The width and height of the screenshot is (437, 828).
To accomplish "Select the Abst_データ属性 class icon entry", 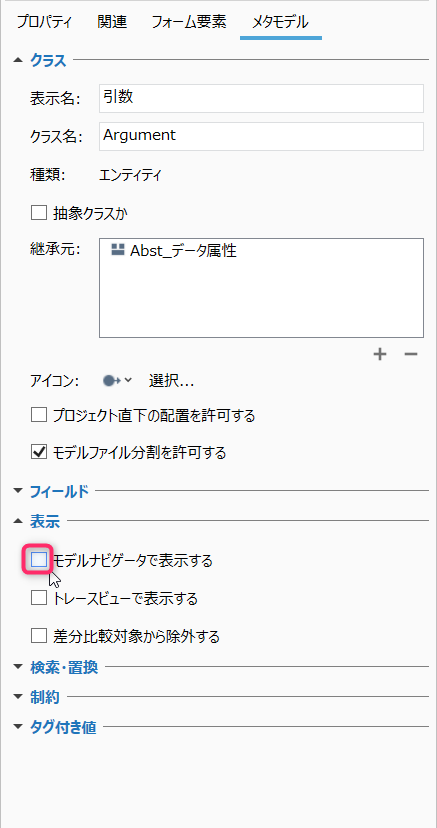I will (117, 250).
